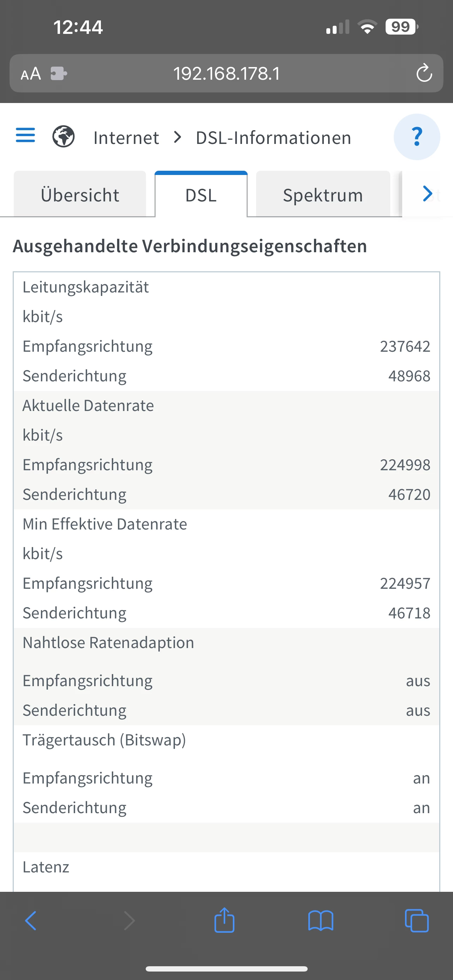Switch to the Übersicht tab

click(80, 195)
